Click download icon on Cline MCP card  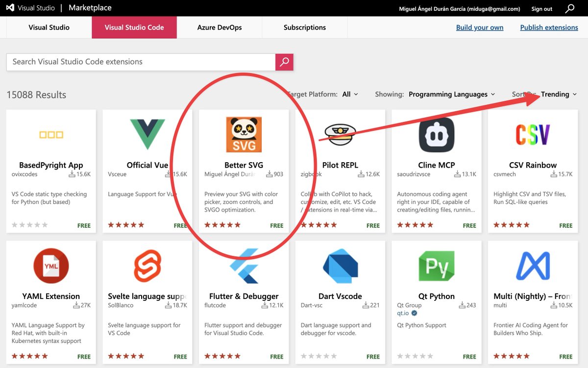[457, 174]
